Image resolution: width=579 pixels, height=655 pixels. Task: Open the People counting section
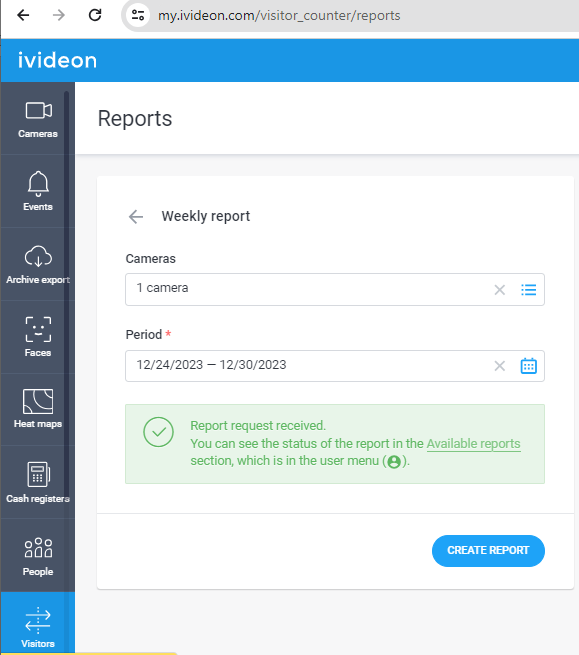coord(38,556)
